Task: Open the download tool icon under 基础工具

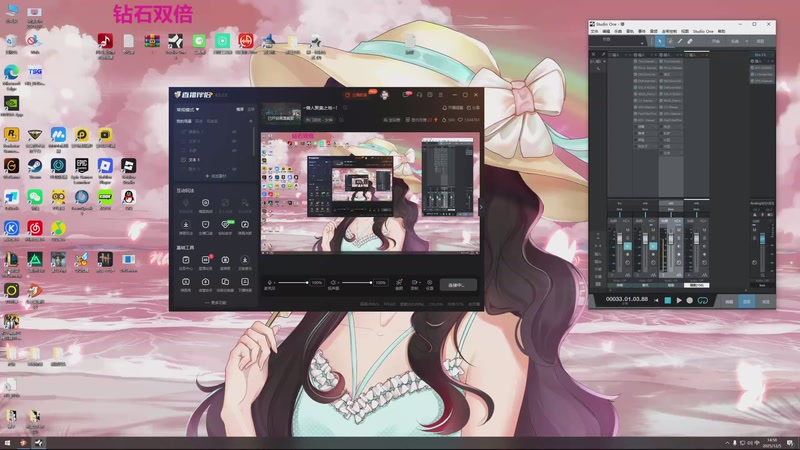Action: 245,260
